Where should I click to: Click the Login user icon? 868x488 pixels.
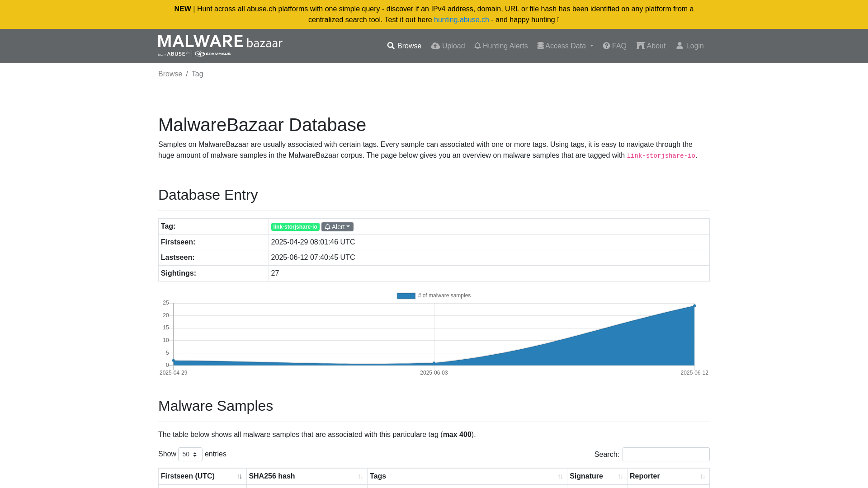[x=679, y=46]
